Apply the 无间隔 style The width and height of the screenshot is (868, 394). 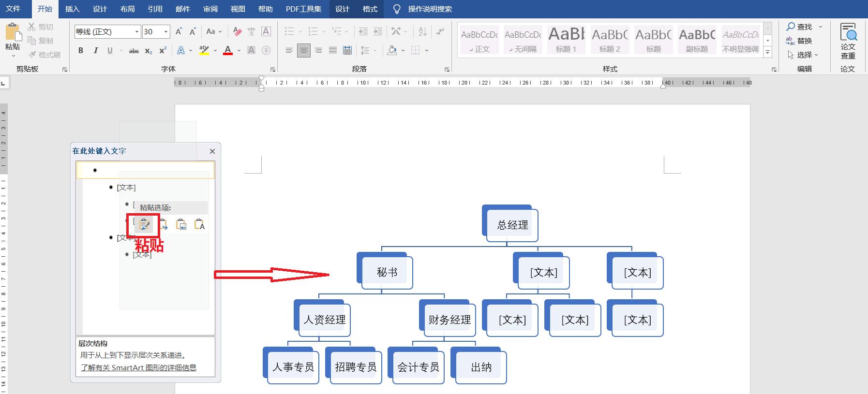(x=523, y=39)
